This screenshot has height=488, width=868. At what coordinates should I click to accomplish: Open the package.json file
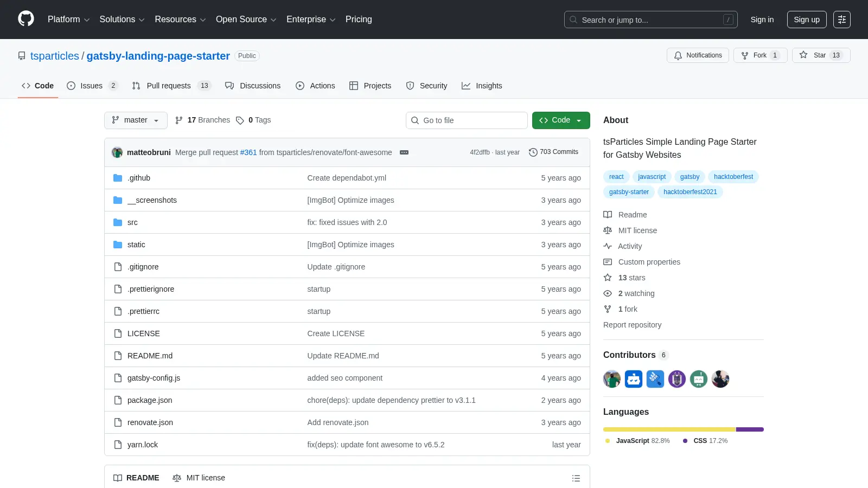[150, 400]
